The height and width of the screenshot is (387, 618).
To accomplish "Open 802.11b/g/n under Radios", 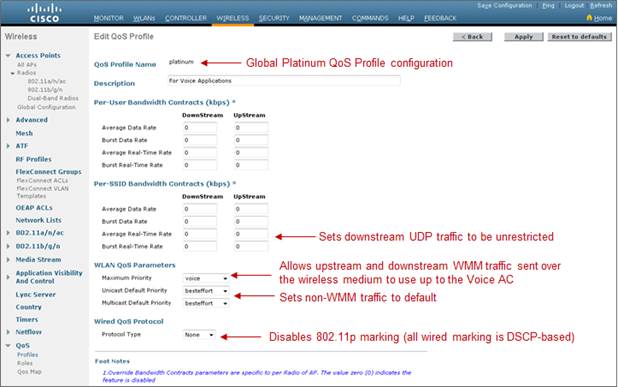I will [45, 90].
